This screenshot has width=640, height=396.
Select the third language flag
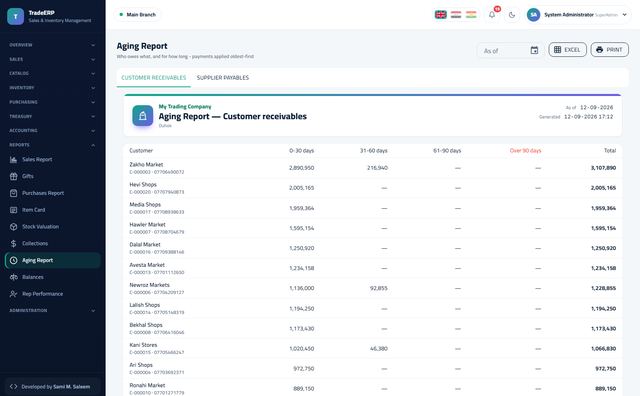471,15
